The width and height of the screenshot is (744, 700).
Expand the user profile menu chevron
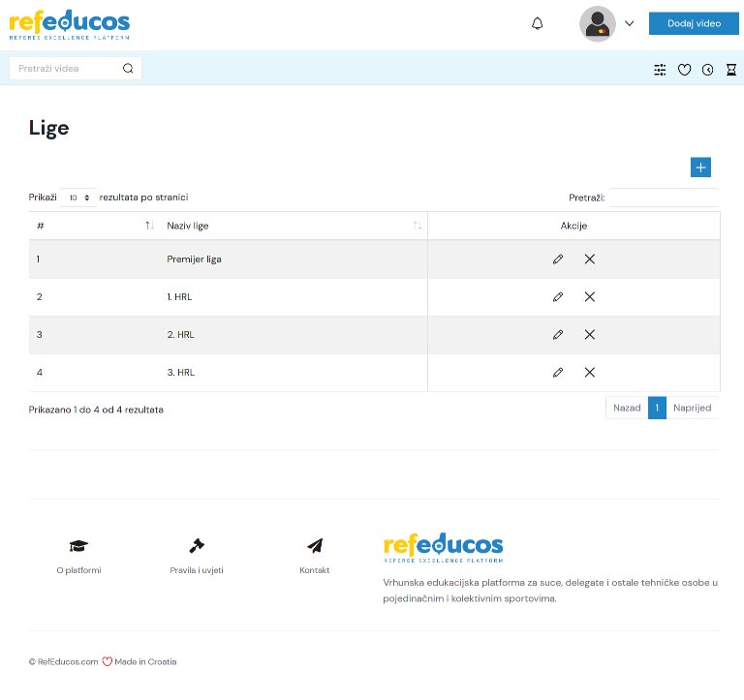coord(629,23)
